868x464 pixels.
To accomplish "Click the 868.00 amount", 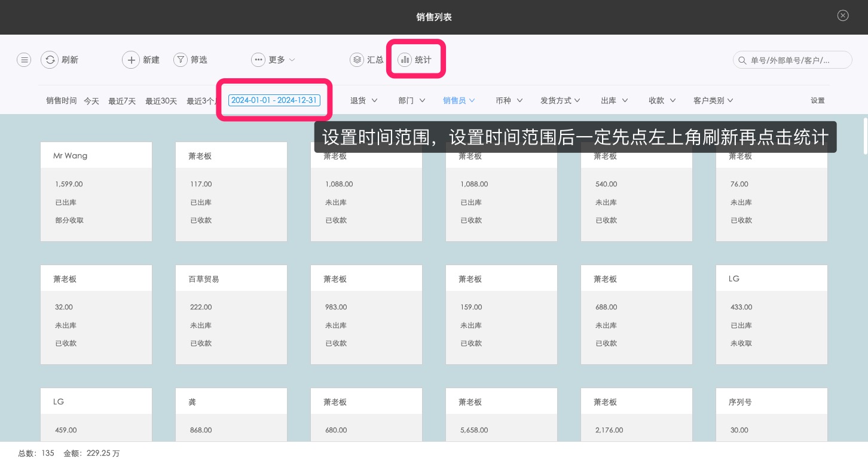I will (201, 430).
